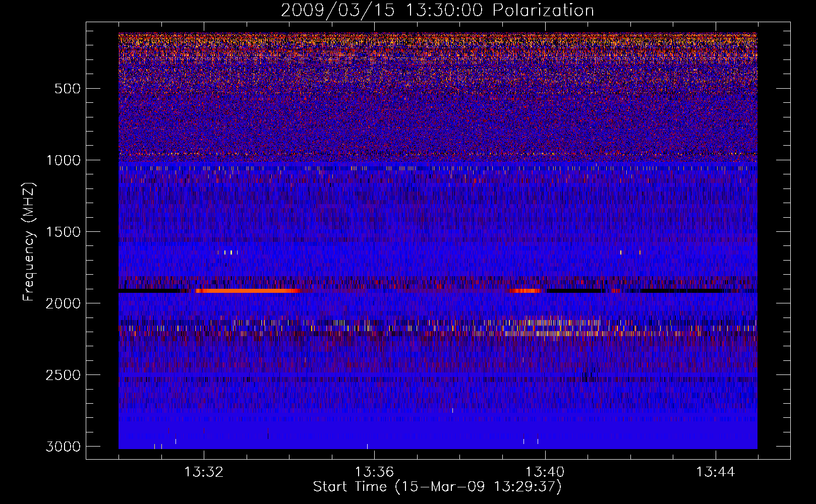Click the 2500 frequency tick label
Image resolution: width=816 pixels, height=504 pixels.
63,375
